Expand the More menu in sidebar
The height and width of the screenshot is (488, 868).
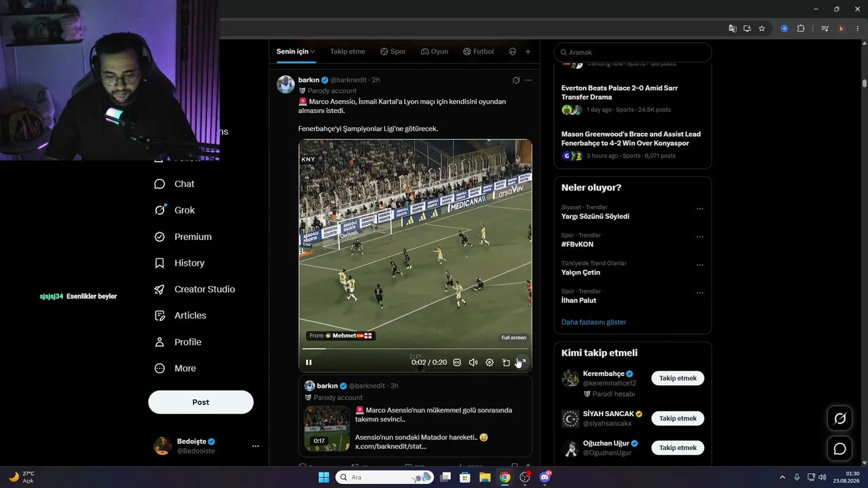point(175,369)
